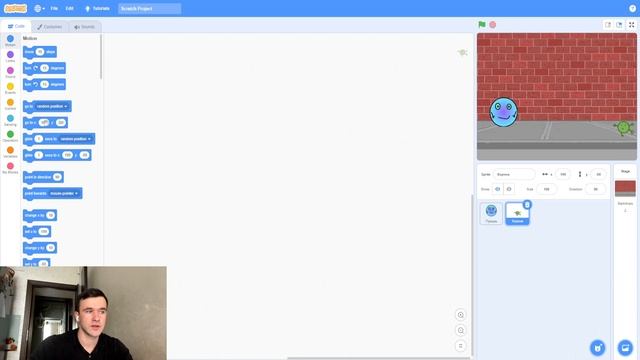Select the Variables blocks category
640x360 pixels.
click(10, 152)
